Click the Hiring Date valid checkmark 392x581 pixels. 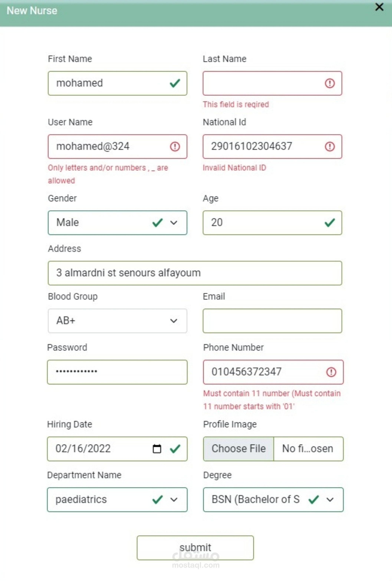click(x=175, y=449)
